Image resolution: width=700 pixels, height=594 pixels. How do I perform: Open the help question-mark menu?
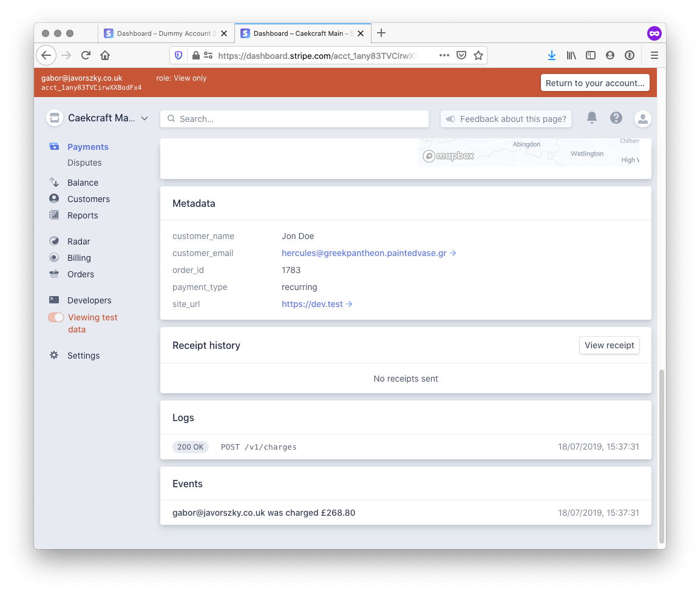coord(616,118)
